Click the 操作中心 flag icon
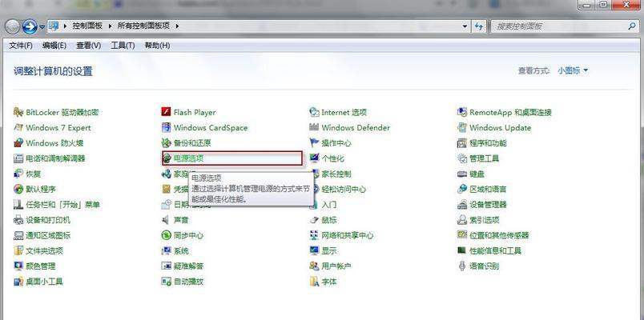This screenshot has height=320, width=644. coord(314,142)
